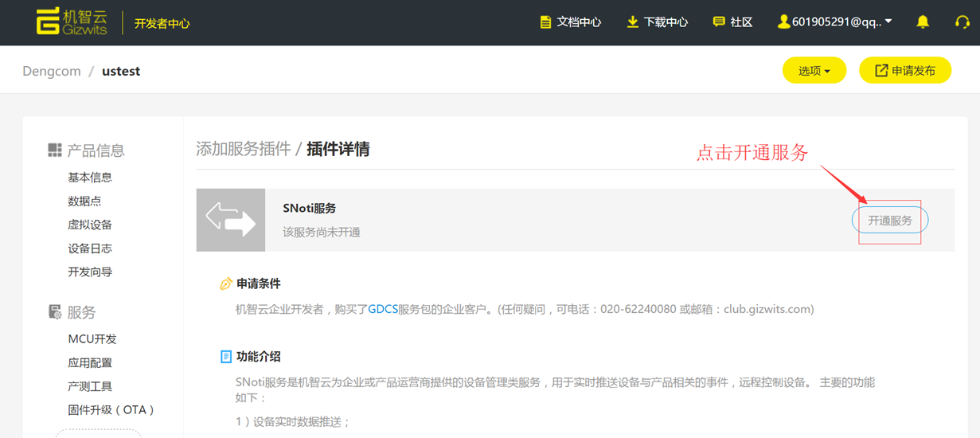Open the 601905291@qq account dropdown

click(x=834, y=22)
